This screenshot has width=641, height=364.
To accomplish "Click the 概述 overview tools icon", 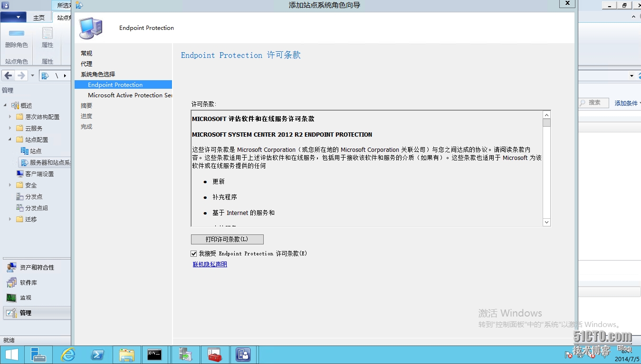I will (x=15, y=105).
